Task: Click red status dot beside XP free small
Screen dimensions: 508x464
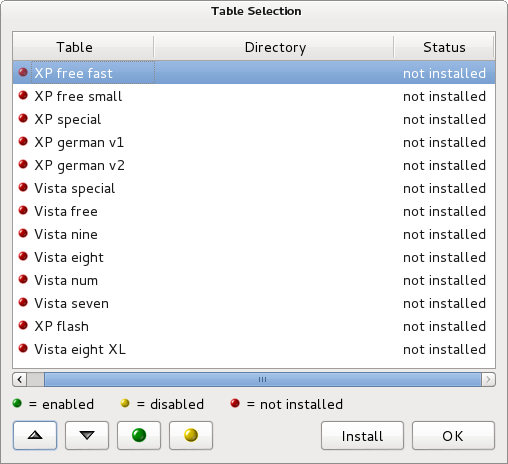Action: [x=23, y=95]
